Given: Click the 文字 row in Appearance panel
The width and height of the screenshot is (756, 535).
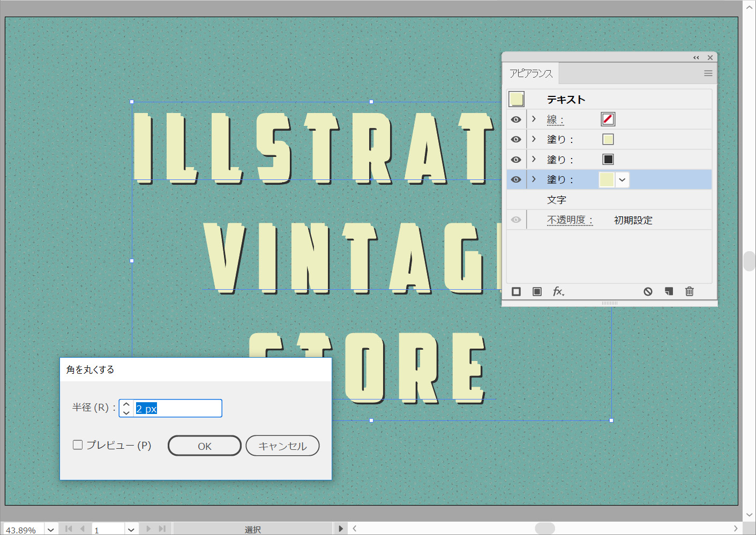Looking at the screenshot, I should click(x=557, y=200).
